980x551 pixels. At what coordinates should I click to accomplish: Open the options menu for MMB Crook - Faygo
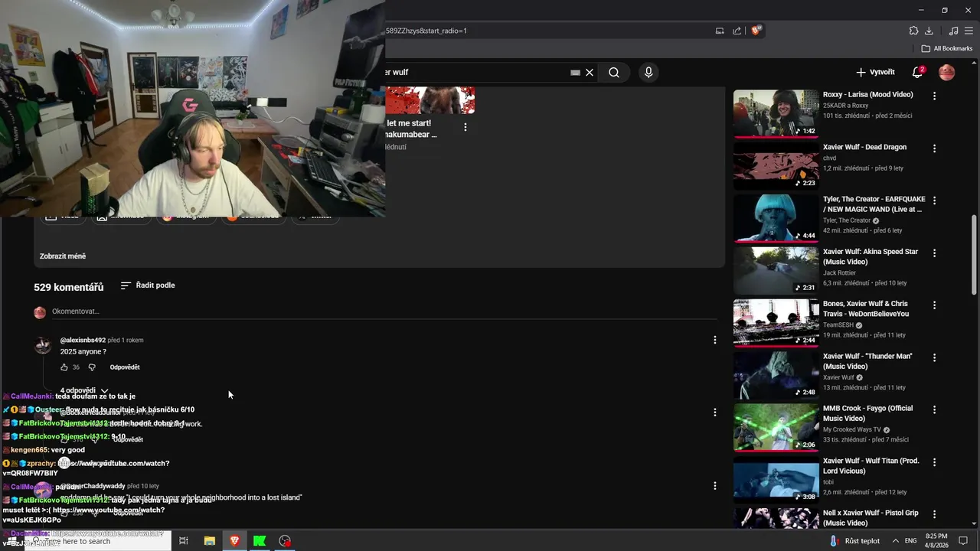tap(934, 409)
